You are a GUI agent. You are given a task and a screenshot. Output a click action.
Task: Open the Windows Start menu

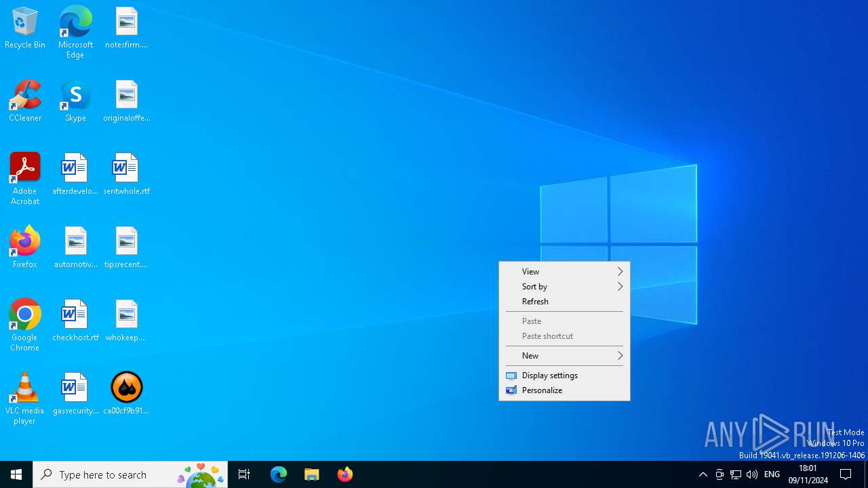[x=16, y=474]
